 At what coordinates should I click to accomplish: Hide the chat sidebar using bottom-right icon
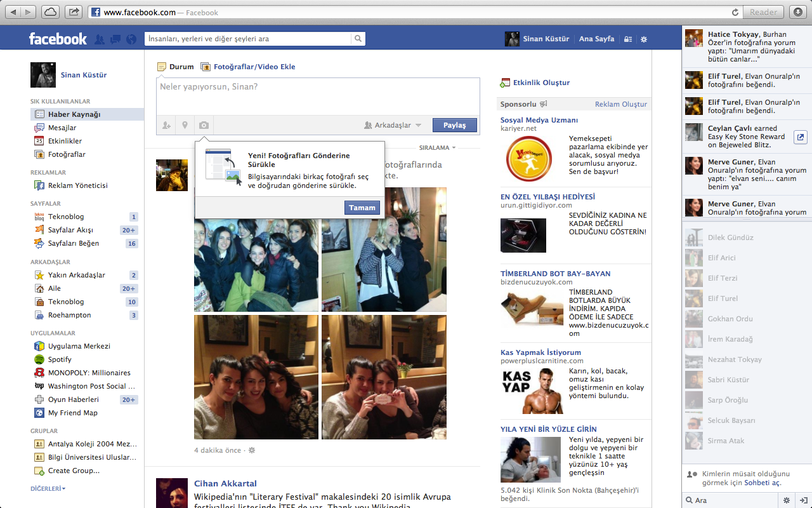tap(803, 500)
